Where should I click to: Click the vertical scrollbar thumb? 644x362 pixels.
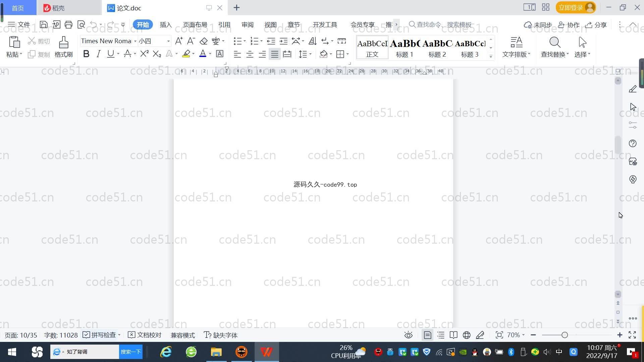pos(618,145)
